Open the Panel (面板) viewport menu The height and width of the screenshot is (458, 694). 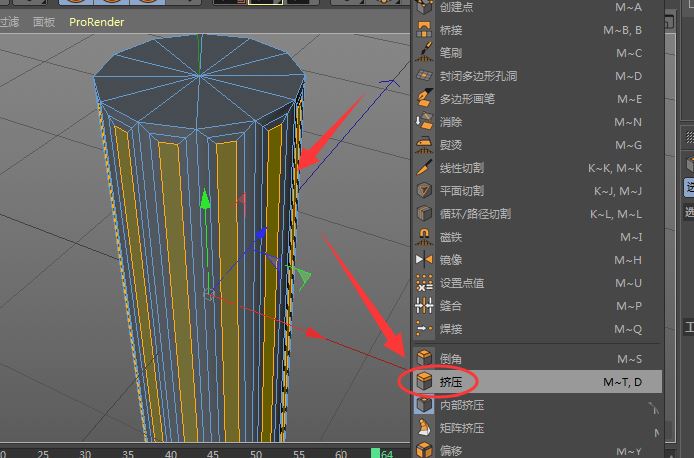pyautogui.click(x=44, y=21)
